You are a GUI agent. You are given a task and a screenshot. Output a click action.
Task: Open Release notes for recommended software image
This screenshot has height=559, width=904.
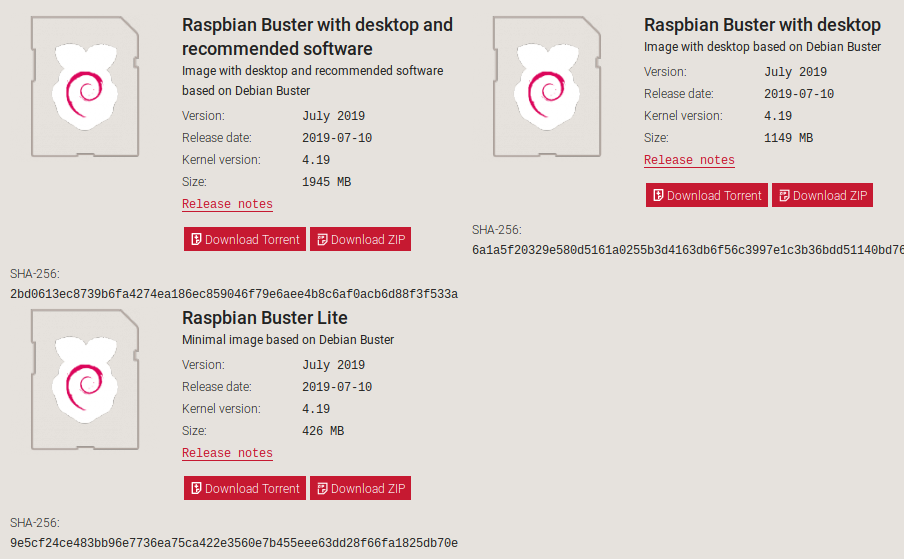(x=227, y=204)
